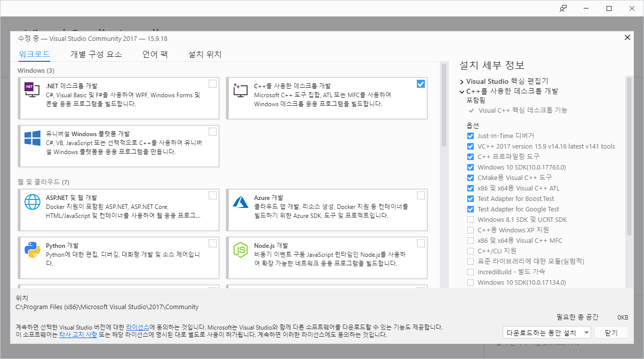
Task: Uncheck x86 및 x64용 Visual C++ ATL
Action: tap(470, 188)
